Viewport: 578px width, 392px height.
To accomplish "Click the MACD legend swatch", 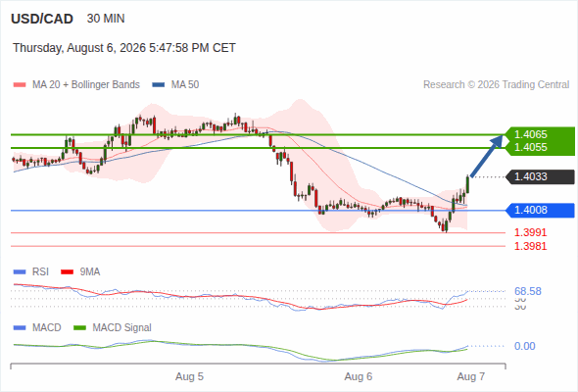I will coord(20,328).
